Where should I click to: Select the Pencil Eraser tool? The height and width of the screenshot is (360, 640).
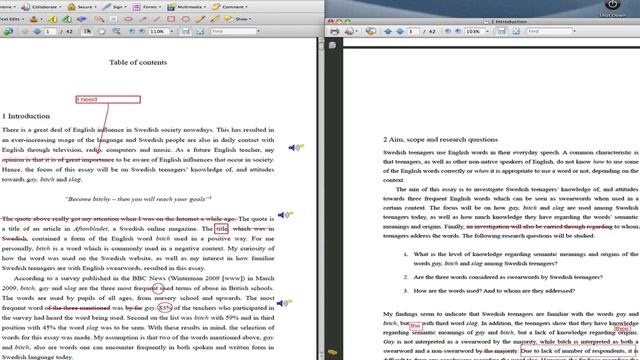click(x=215, y=19)
